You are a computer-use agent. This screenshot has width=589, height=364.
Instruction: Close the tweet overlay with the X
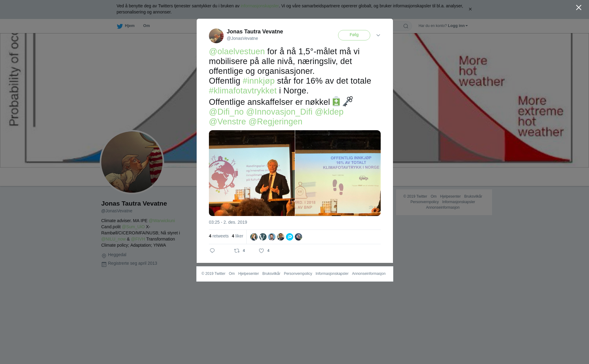pyautogui.click(x=579, y=8)
